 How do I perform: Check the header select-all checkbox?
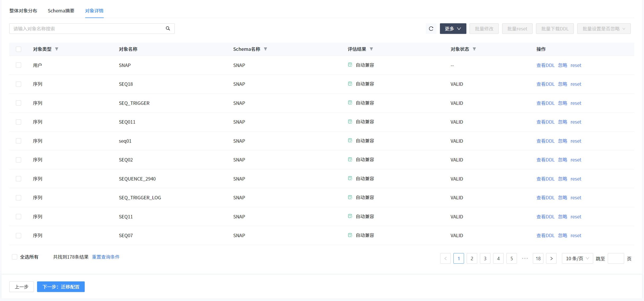(19, 49)
